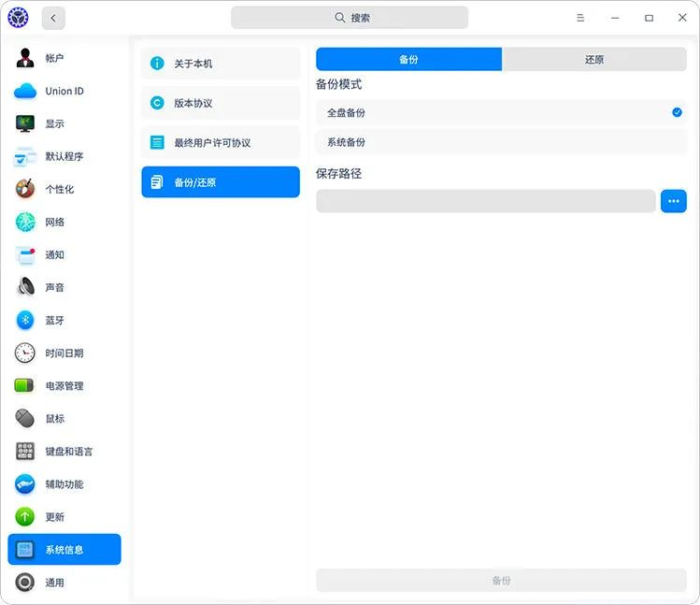Open the hamburger main menu icon
The width and height of the screenshot is (700, 605).
(580, 18)
